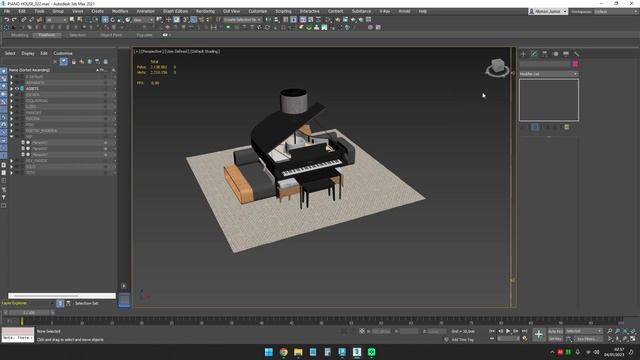Click the highlighted layer view icon in explorer toolbar
Image resolution: width=640 pixels, height=360 pixels.
tap(64, 62)
